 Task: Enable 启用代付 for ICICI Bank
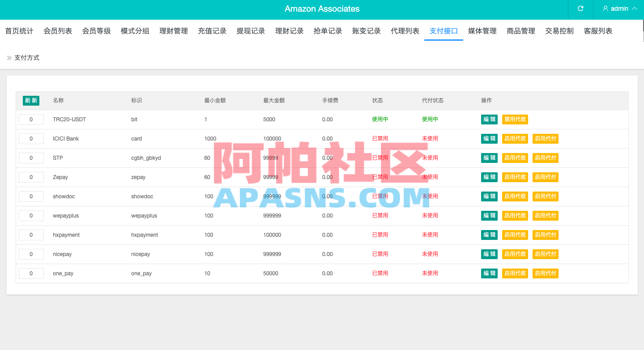pyautogui.click(x=546, y=139)
